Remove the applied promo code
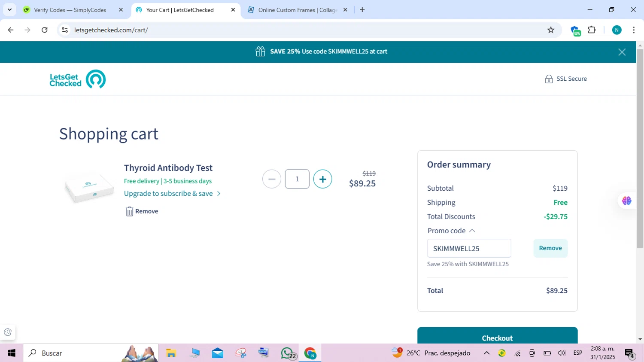Viewport: 644px width, 362px height. coord(550,248)
